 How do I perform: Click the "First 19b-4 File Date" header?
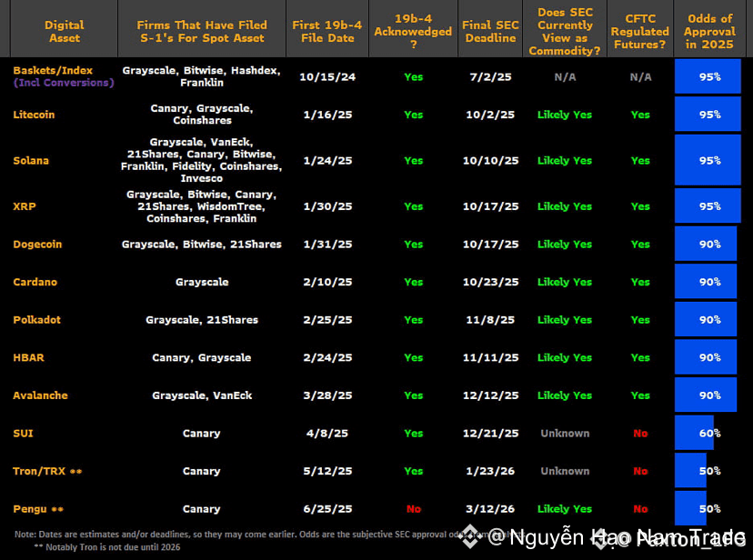tap(327, 31)
